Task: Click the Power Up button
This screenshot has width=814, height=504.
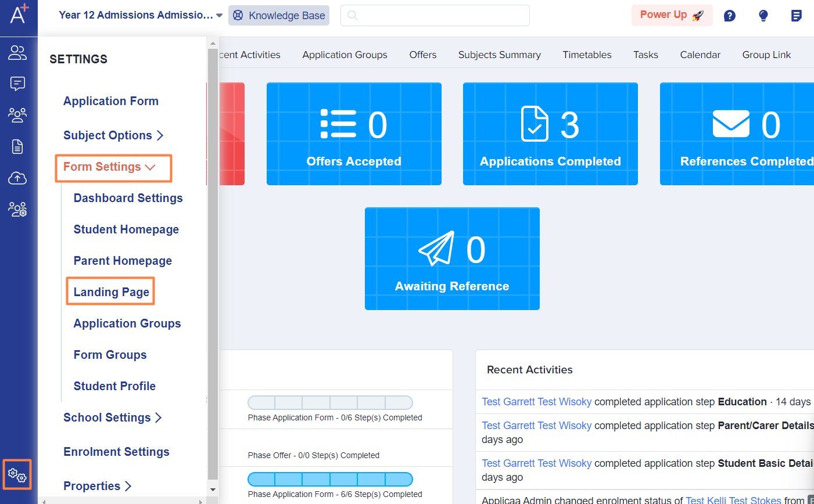Action: point(672,15)
